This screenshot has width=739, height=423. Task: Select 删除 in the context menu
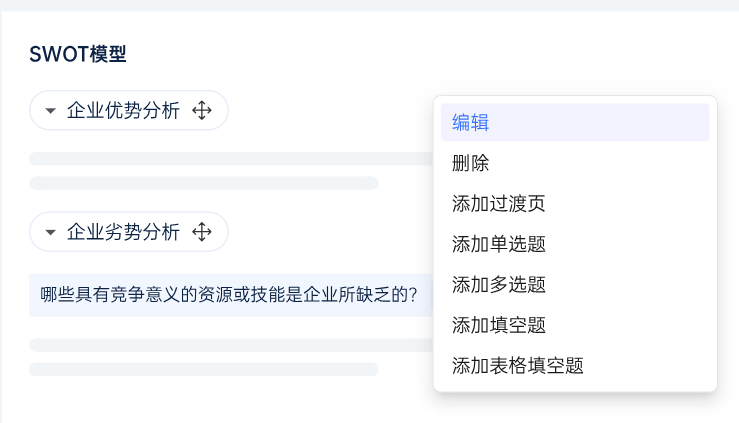470,163
